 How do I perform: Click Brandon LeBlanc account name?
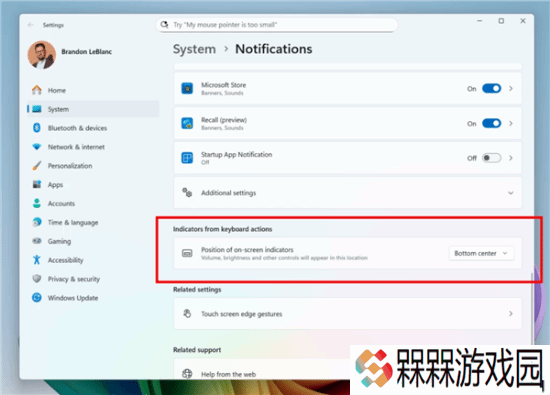click(86, 52)
